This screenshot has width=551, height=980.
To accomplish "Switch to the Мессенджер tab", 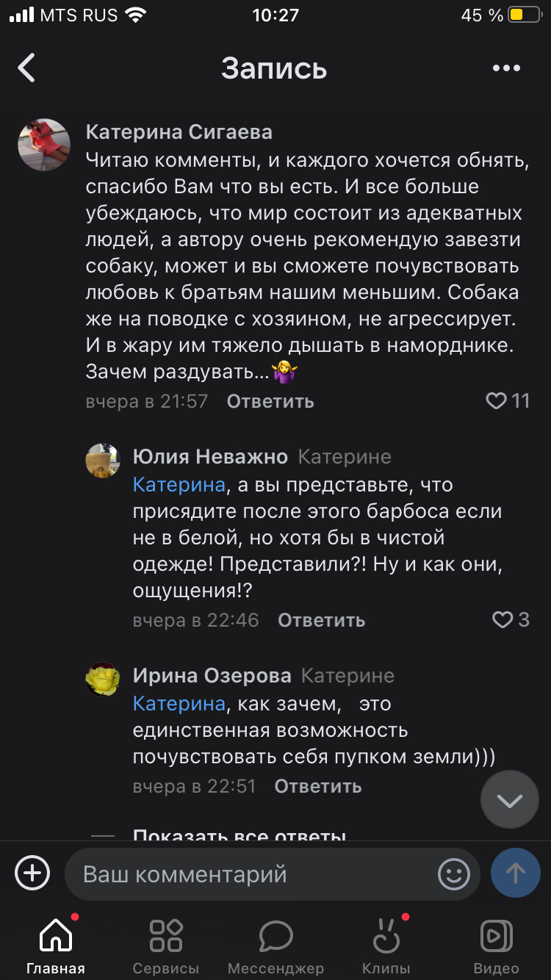I will tap(275, 944).
